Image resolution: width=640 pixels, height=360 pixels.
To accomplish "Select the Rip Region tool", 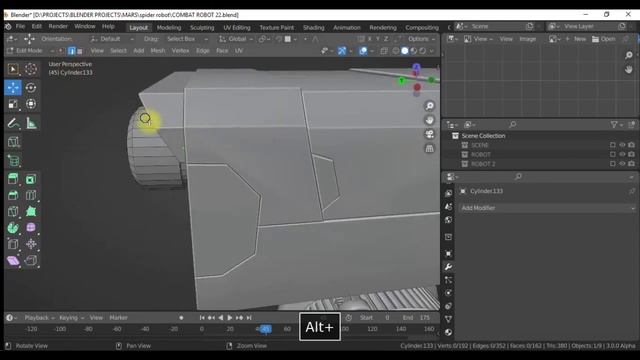I will pos(31,261).
